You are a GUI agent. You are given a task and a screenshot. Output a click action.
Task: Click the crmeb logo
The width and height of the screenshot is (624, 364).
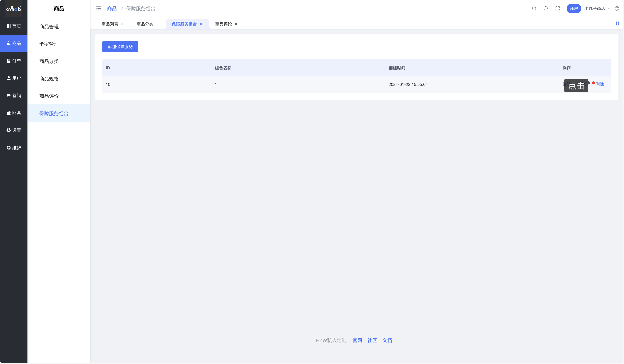click(x=14, y=9)
